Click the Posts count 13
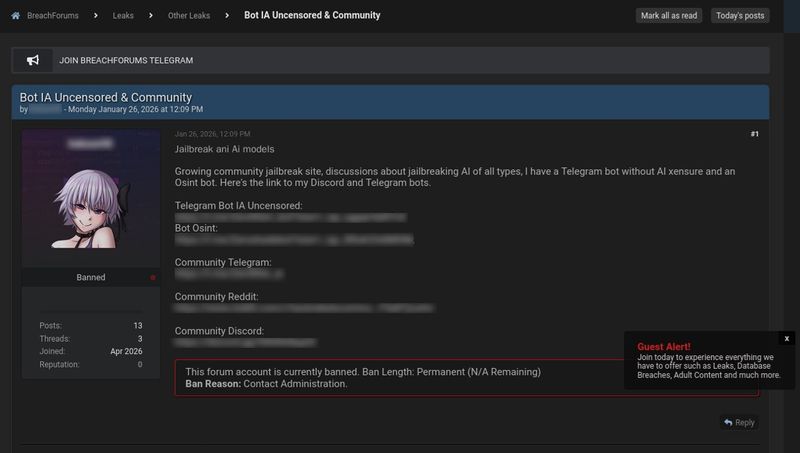800x453 pixels. pyautogui.click(x=138, y=325)
